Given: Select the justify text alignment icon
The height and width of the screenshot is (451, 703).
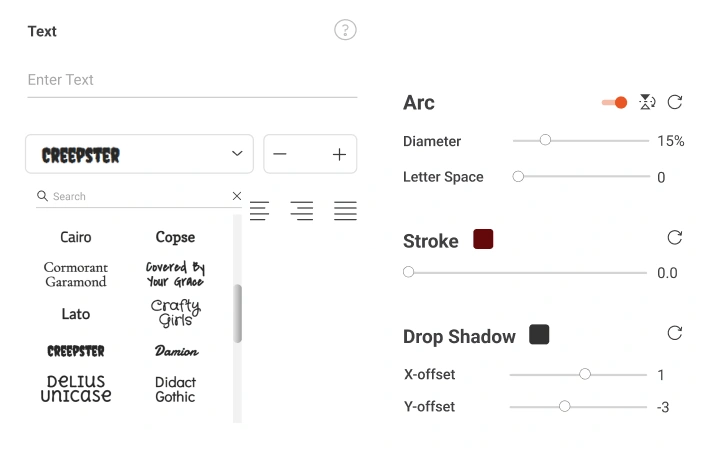Looking at the screenshot, I should coord(345,211).
